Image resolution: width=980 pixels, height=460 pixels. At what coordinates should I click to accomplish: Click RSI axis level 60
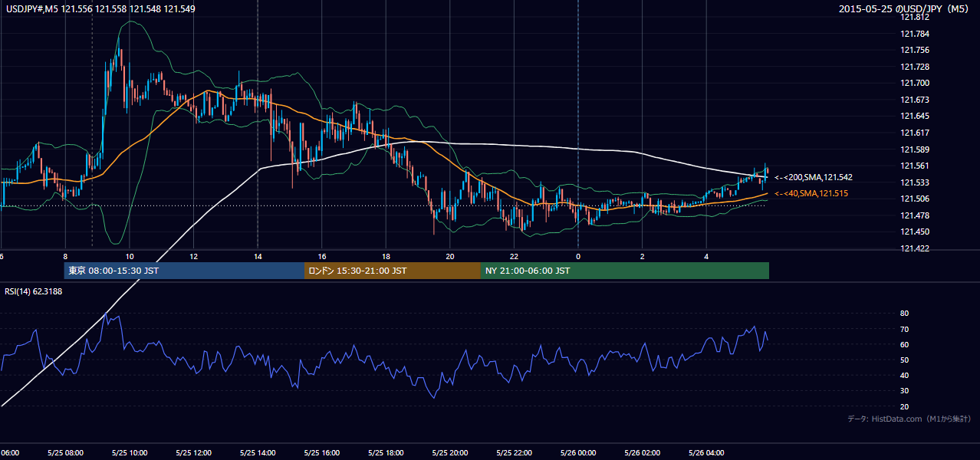(x=905, y=344)
